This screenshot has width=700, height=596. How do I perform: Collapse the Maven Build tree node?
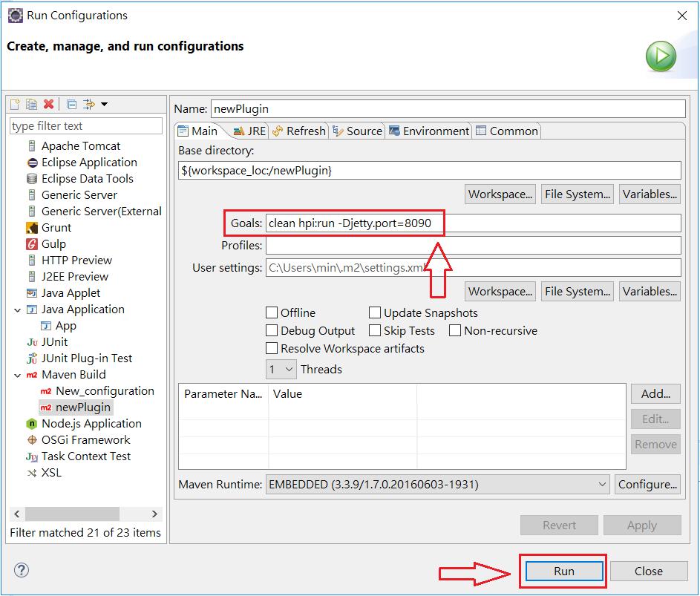point(17,375)
